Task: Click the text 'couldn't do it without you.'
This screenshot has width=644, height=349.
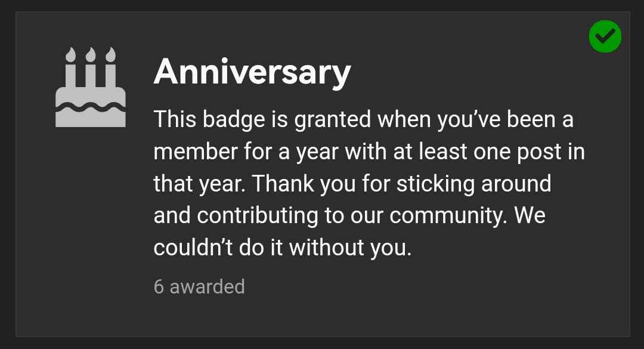Action: (x=283, y=248)
